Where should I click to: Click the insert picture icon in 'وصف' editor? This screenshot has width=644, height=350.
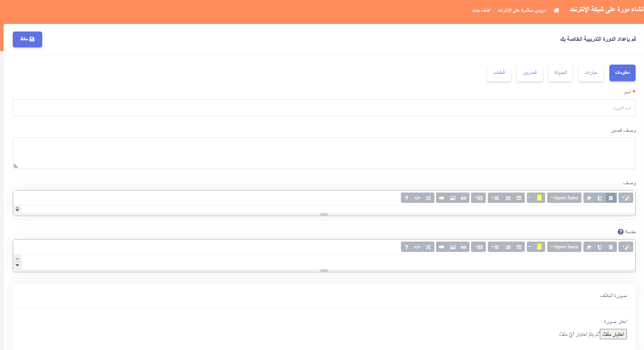(453, 198)
